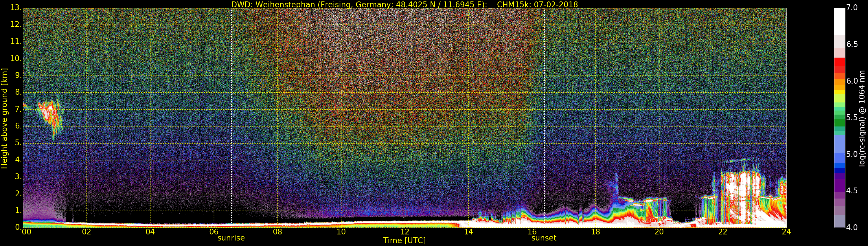The width and height of the screenshot is (868, 246).
Task: Click the "4.5" colorbar tick value
Action: coord(852,191)
